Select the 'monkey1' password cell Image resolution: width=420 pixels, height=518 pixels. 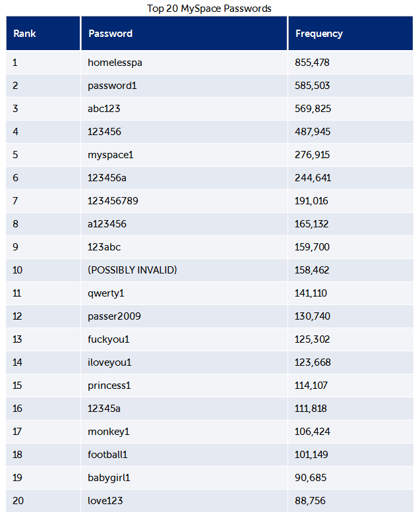[108, 432]
